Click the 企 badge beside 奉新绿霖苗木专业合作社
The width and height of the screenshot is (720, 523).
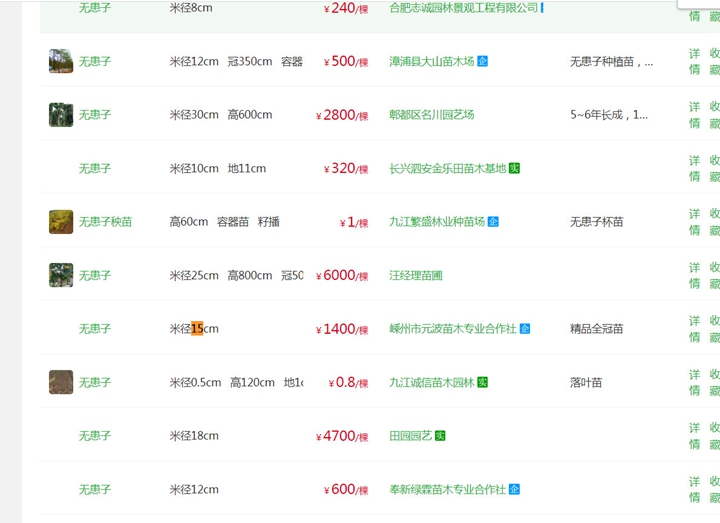tap(514, 490)
